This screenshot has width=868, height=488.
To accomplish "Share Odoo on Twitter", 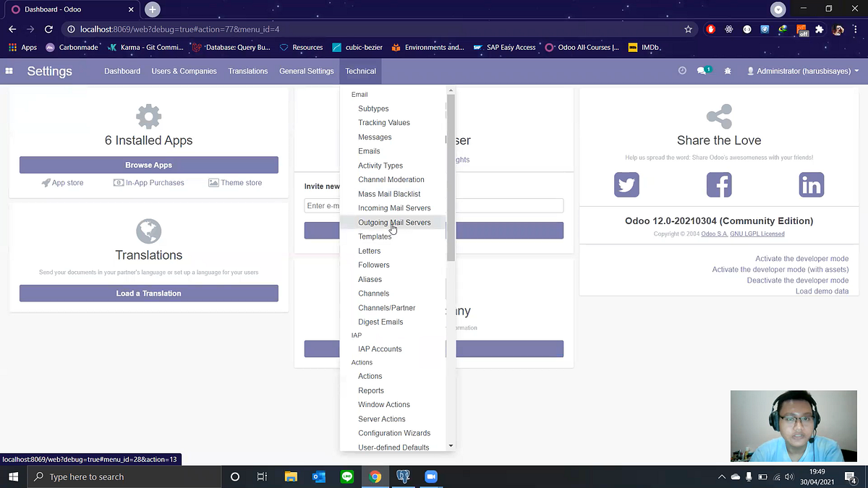I will pos(626,184).
